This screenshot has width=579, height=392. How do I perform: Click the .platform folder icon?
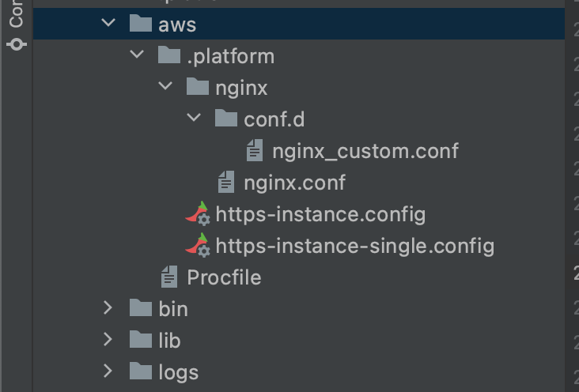pyautogui.click(x=169, y=56)
